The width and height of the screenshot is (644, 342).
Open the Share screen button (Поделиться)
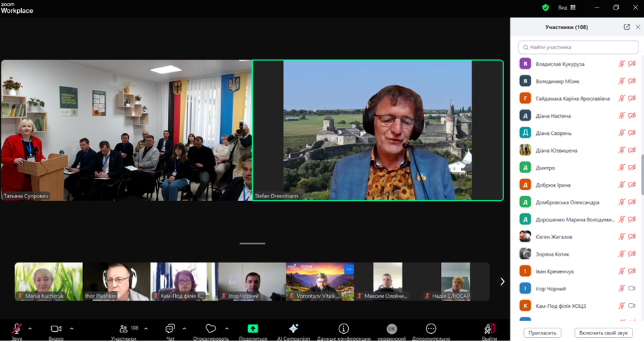tap(253, 329)
